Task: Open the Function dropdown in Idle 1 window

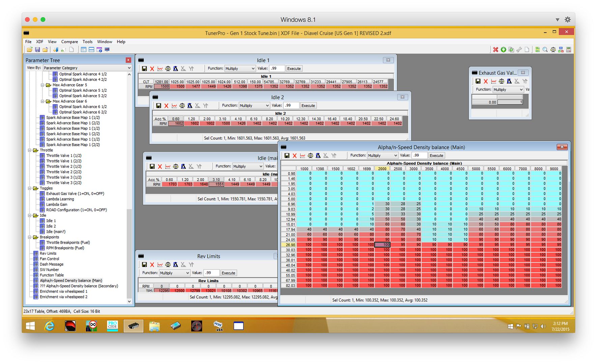Action: click(240, 68)
